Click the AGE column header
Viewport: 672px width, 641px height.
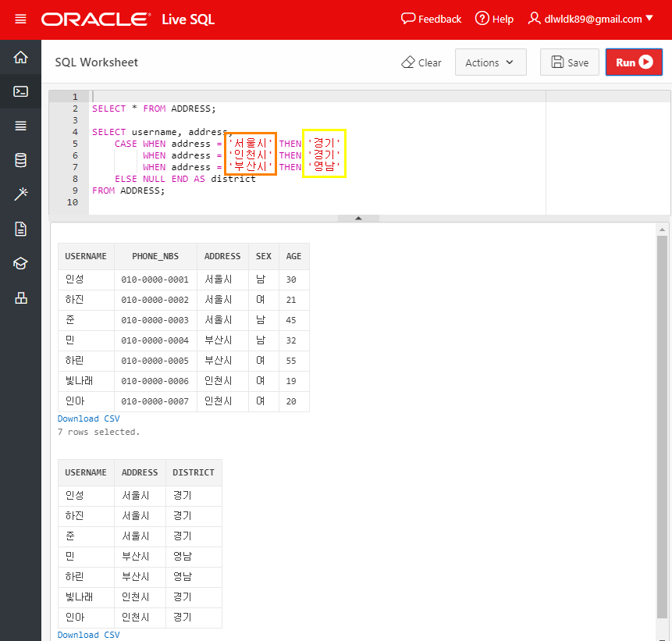point(294,256)
